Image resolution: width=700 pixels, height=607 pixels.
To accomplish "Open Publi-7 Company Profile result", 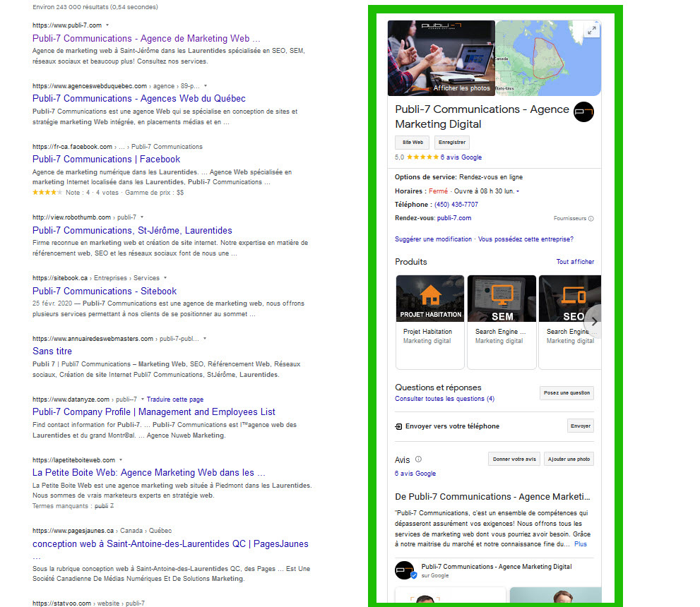I will coord(153,412).
